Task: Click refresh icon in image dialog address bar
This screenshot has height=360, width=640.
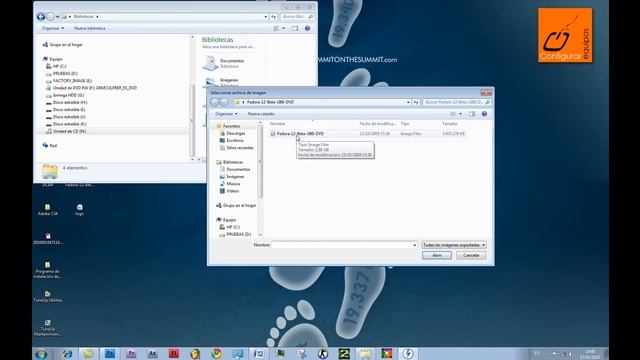Action: click(x=416, y=102)
